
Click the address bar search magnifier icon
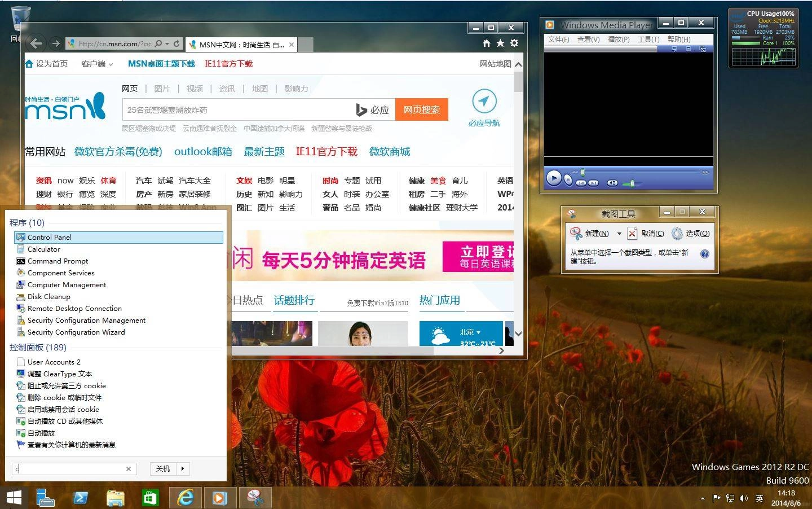[x=158, y=43]
